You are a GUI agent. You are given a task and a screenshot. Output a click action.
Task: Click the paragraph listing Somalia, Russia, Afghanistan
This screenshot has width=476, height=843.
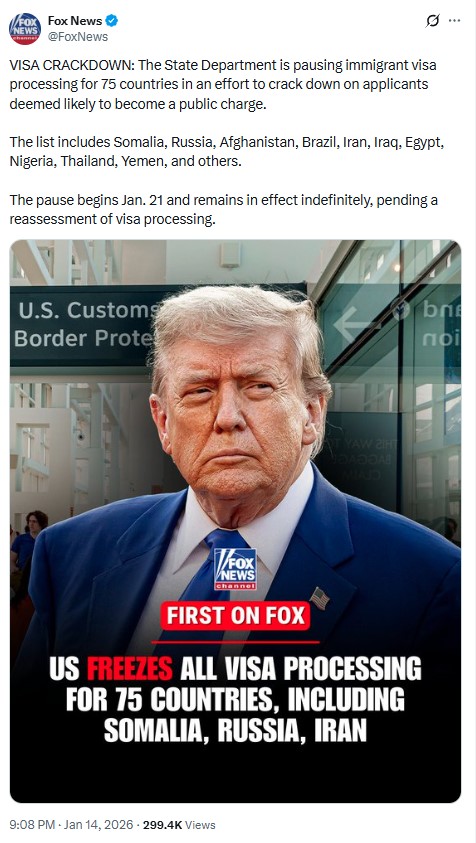coord(226,152)
